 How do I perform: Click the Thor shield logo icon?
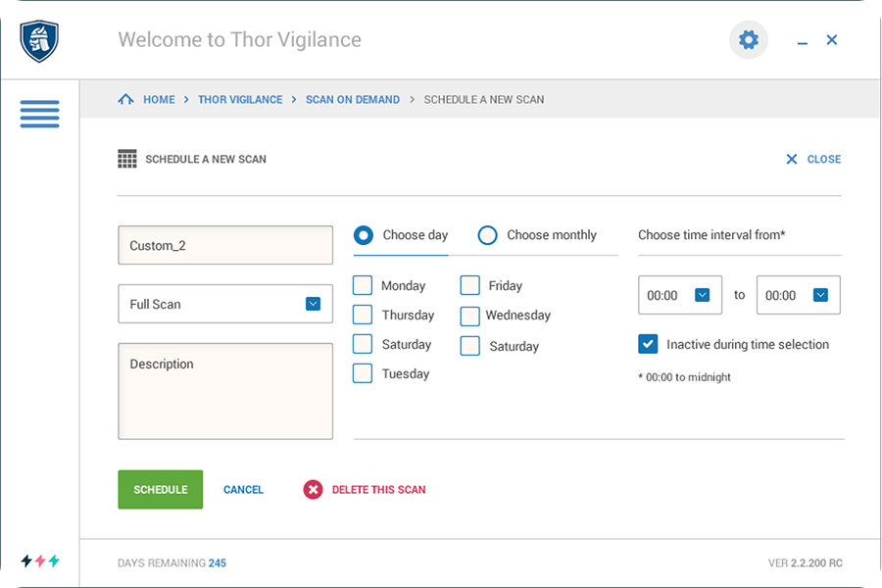39,40
